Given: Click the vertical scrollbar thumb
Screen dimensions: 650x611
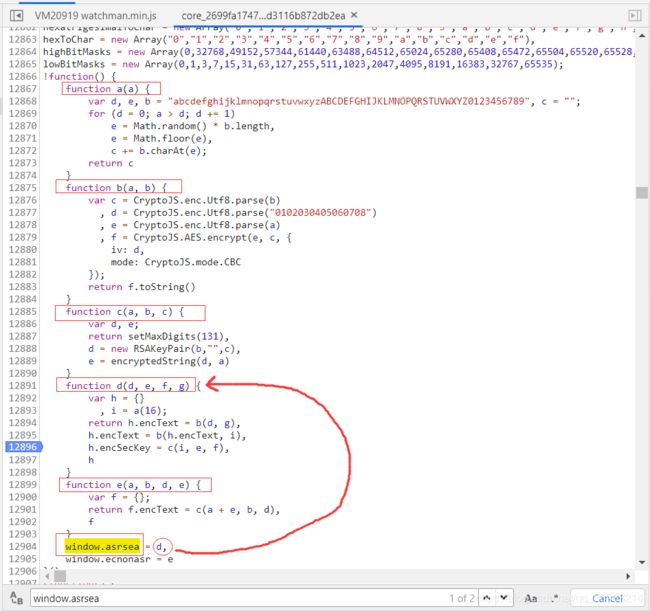Looking at the screenshot, I should coord(642,192).
